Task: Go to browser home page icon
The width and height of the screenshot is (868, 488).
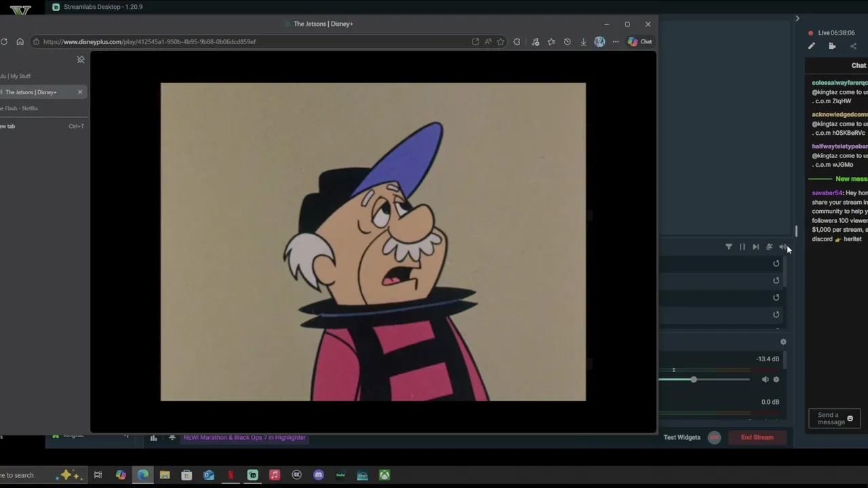Action: pyautogui.click(x=20, y=41)
